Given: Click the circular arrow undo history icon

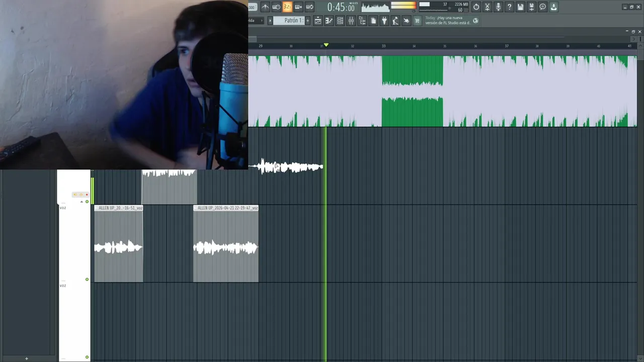Looking at the screenshot, I should [476, 7].
